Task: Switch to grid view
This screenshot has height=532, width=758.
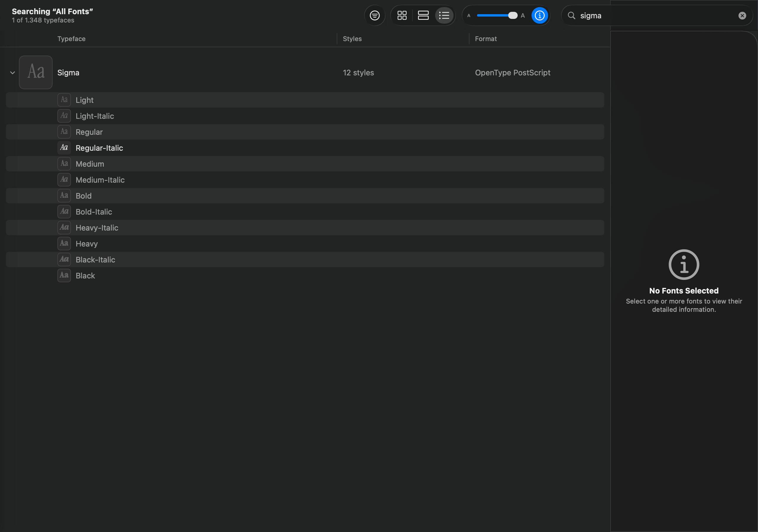Action: point(402,15)
